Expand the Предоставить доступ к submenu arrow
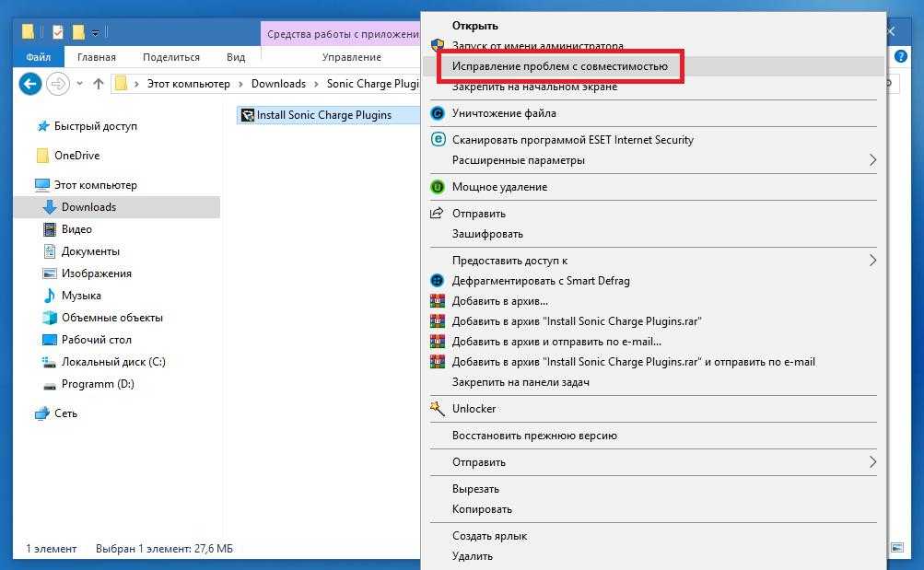Screen dimensions: 924x570 click(871, 261)
